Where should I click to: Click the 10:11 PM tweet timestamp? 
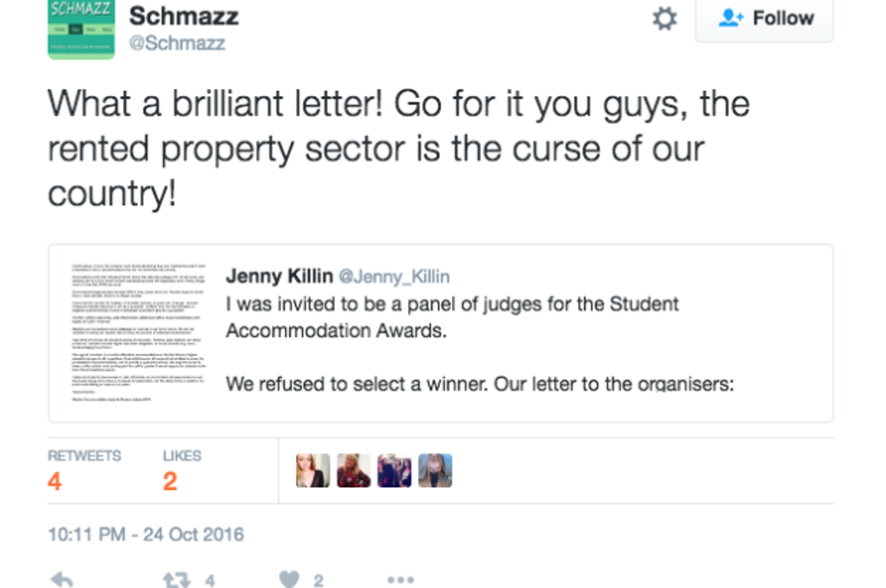pyautogui.click(x=145, y=534)
